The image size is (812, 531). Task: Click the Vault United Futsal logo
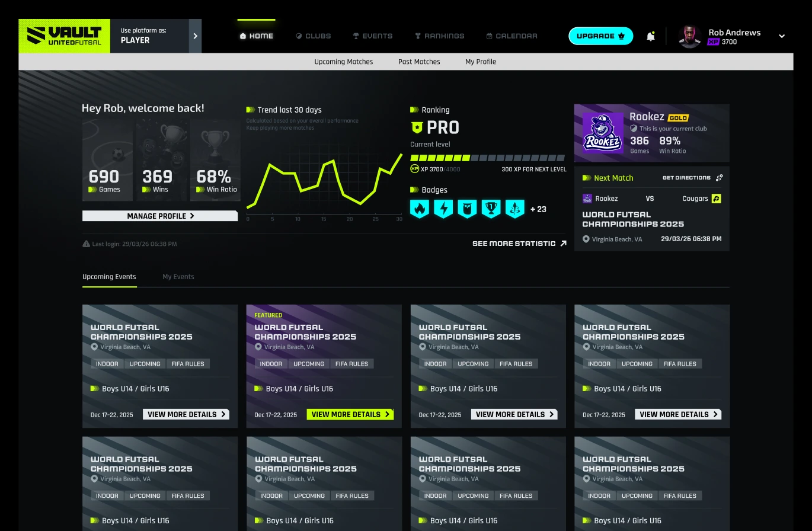coord(64,36)
